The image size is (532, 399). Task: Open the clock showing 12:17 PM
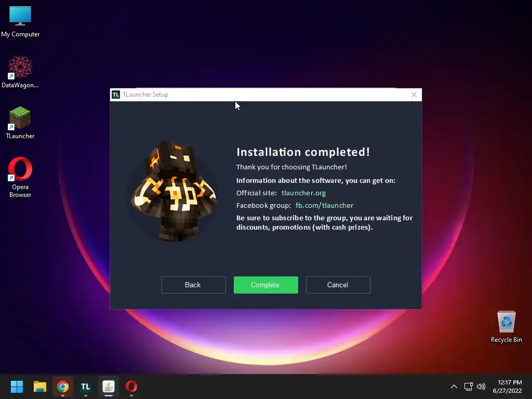[507, 387]
